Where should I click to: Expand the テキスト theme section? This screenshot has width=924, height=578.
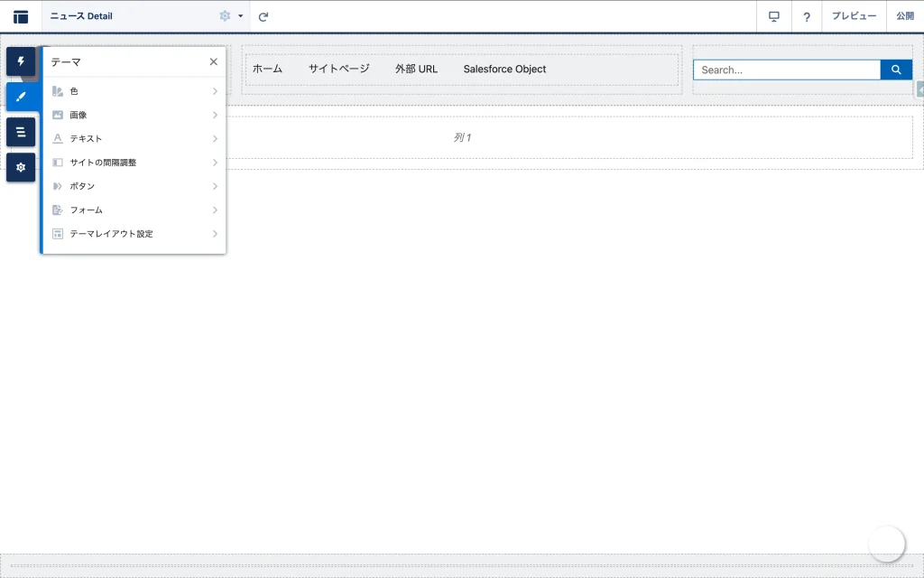click(134, 138)
